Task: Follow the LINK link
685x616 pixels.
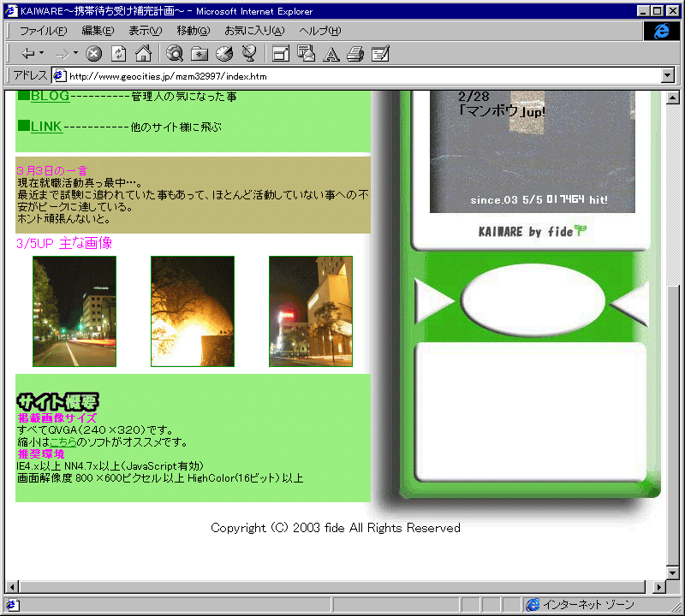Action: pos(47,127)
